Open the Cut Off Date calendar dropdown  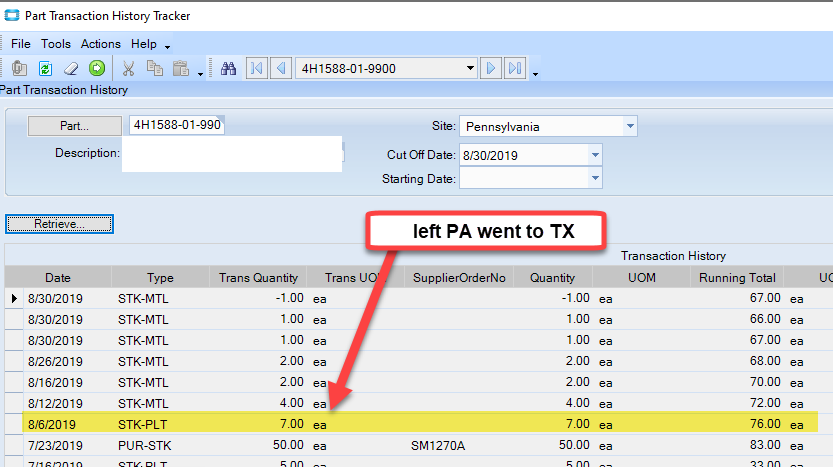click(x=595, y=155)
